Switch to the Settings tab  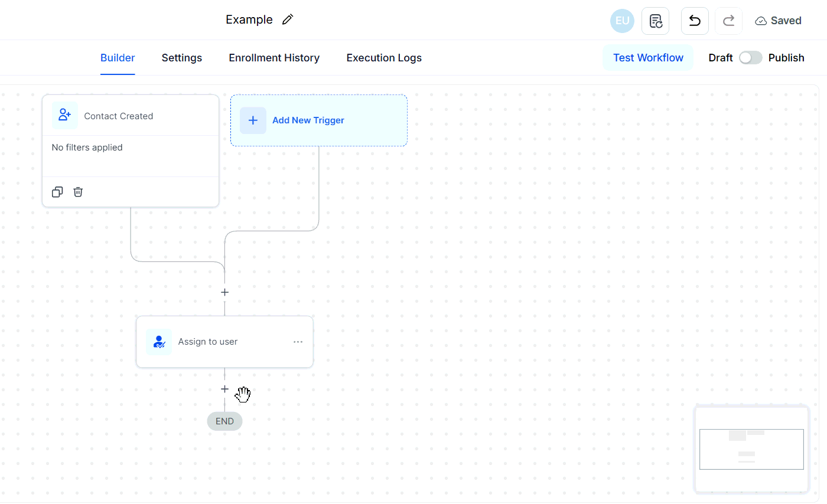[181, 57]
